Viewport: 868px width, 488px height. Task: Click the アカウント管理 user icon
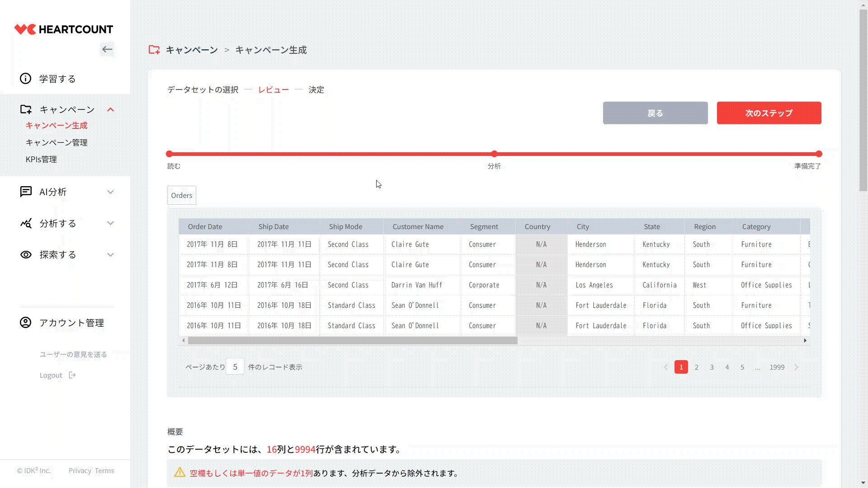[26, 323]
